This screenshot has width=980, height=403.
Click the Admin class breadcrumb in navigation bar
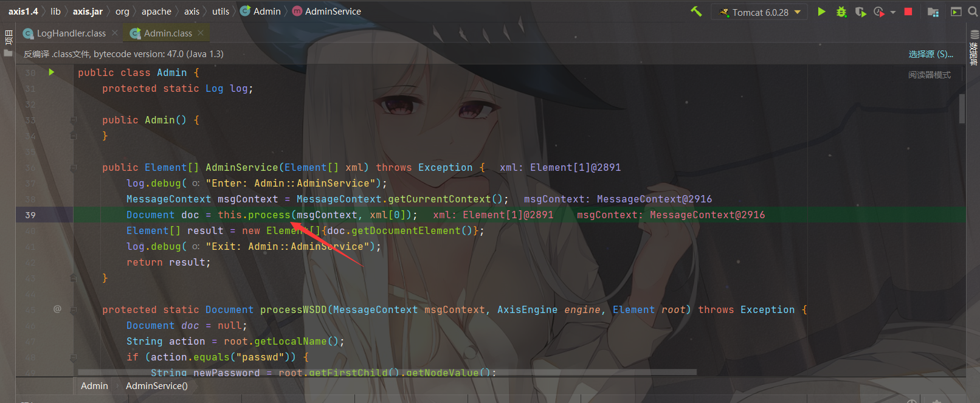pos(261,12)
